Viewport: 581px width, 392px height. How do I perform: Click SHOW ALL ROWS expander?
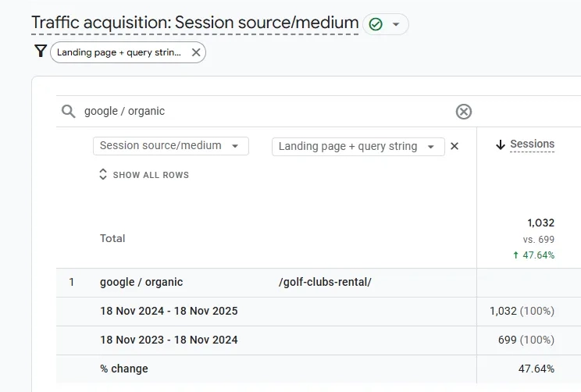pyautogui.click(x=144, y=175)
